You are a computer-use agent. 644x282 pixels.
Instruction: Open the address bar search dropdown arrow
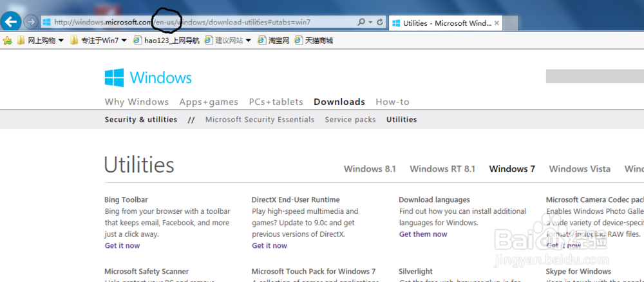(x=370, y=22)
